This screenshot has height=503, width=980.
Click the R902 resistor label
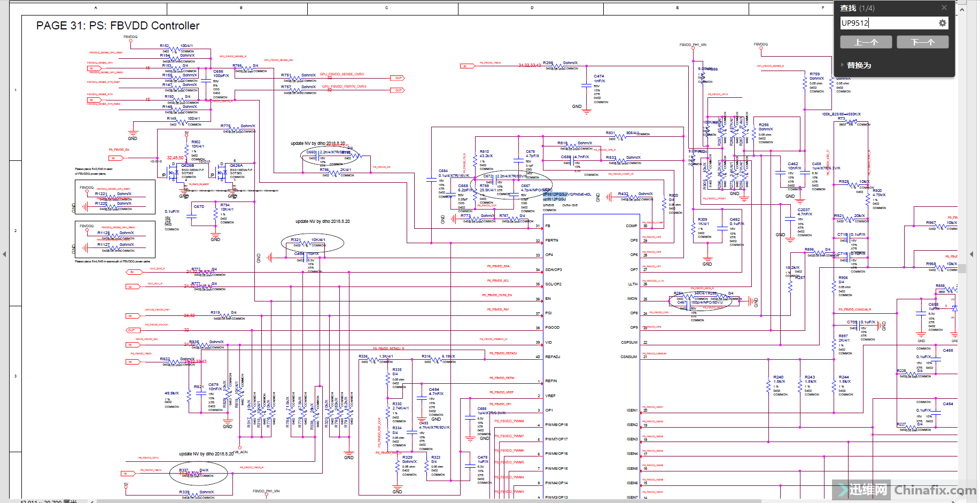coord(196,142)
